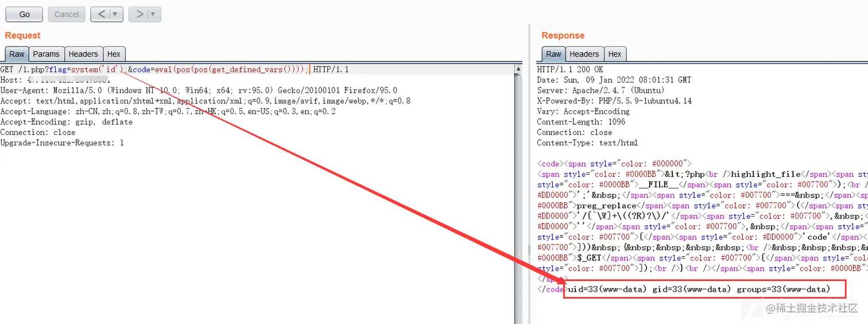Open the back-history dropdown arrow
The image size is (868, 324).
coord(116,14)
